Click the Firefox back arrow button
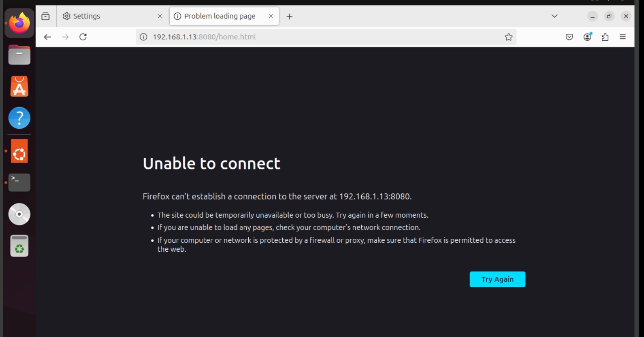This screenshot has height=337, width=644. pos(47,37)
